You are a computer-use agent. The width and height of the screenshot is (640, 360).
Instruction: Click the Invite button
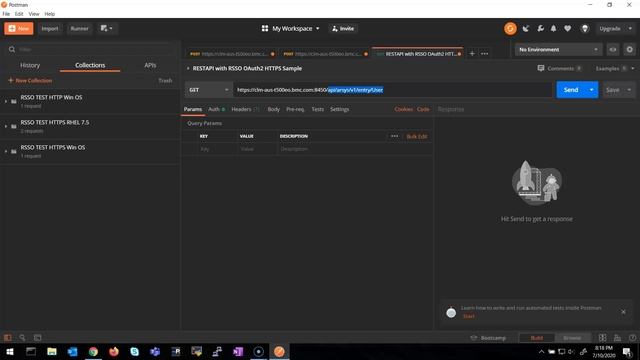click(343, 29)
